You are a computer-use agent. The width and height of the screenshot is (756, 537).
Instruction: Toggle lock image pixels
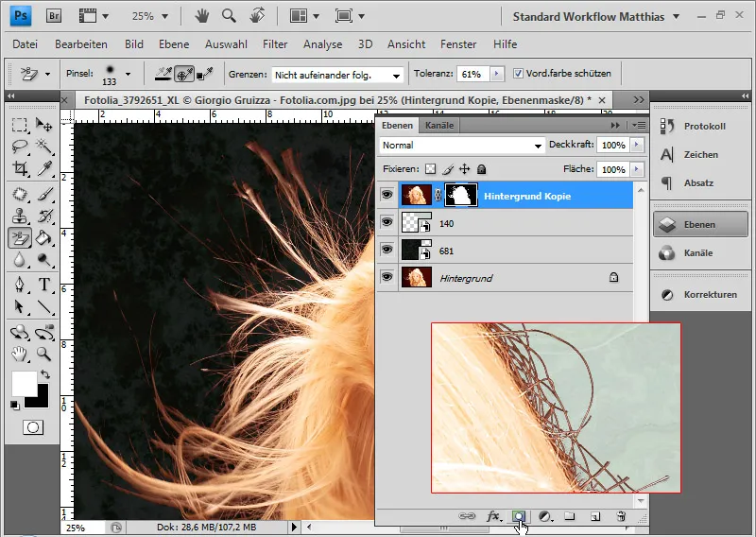(x=447, y=169)
